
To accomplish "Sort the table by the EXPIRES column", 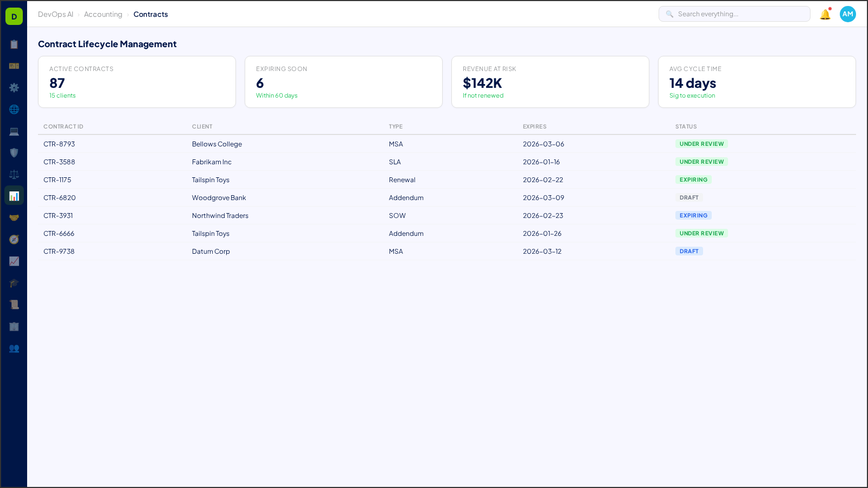I will pos(534,126).
